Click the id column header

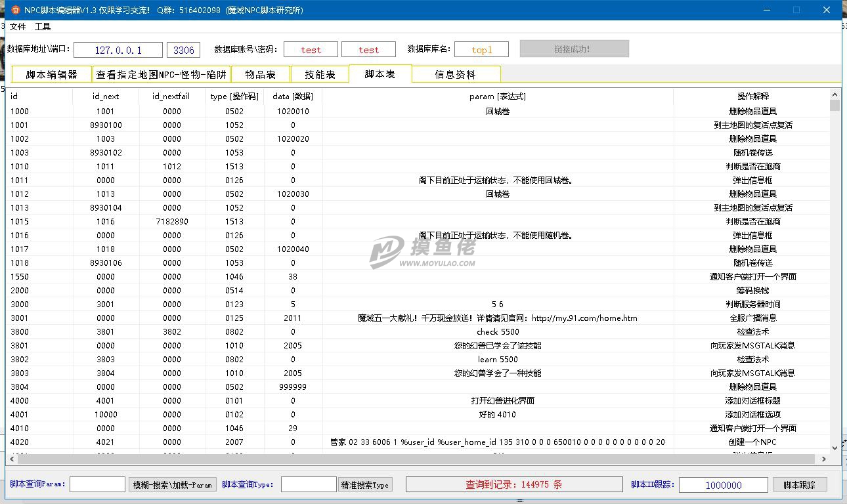[x=40, y=96]
